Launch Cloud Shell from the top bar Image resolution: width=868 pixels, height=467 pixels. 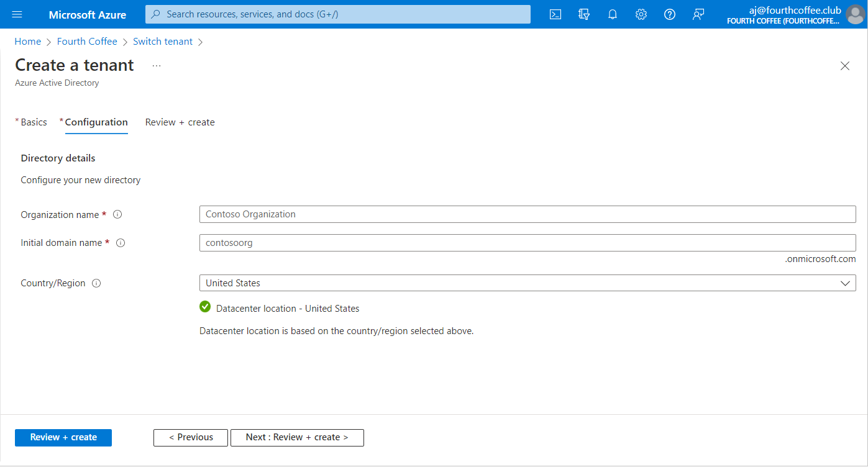coord(555,14)
